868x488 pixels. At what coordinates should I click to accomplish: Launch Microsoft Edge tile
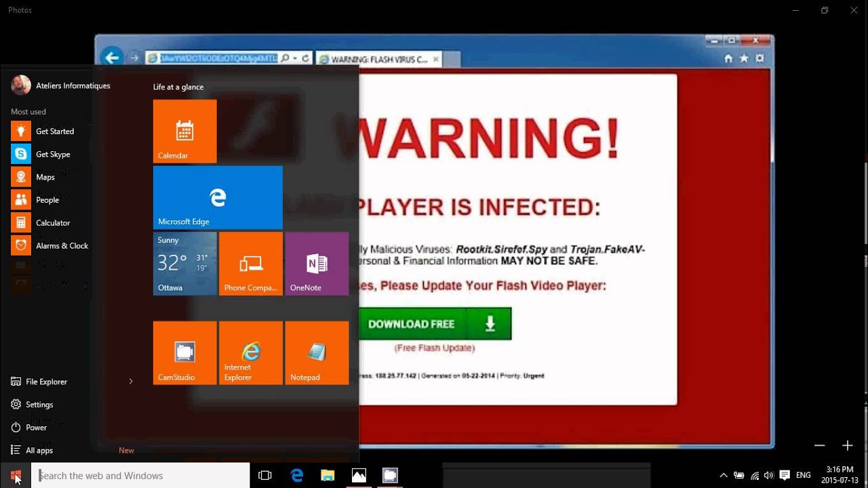pyautogui.click(x=218, y=197)
